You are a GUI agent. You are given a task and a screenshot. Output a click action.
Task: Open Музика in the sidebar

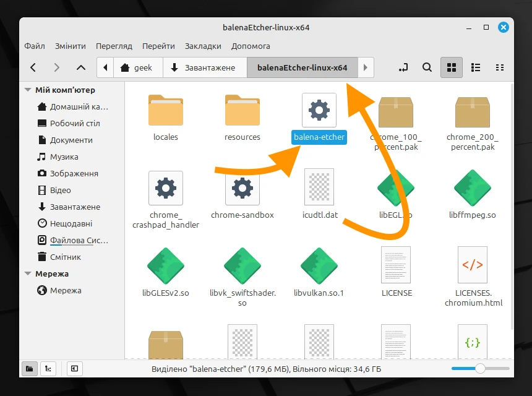click(x=58, y=157)
